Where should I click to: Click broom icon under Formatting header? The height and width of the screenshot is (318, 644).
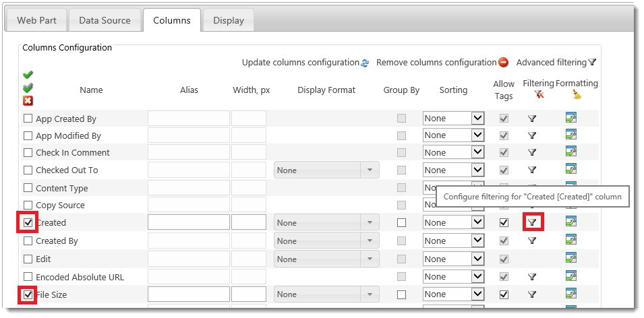click(x=577, y=95)
